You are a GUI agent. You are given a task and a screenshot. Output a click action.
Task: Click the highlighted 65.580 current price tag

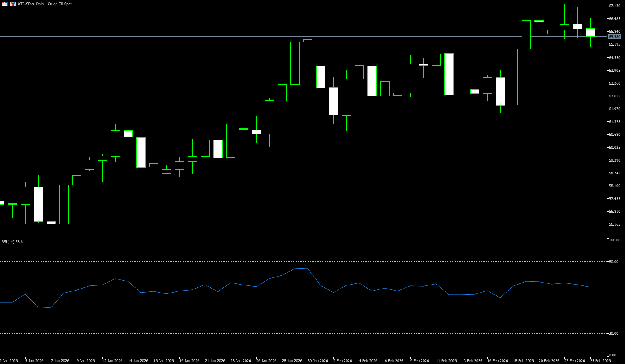pyautogui.click(x=614, y=37)
